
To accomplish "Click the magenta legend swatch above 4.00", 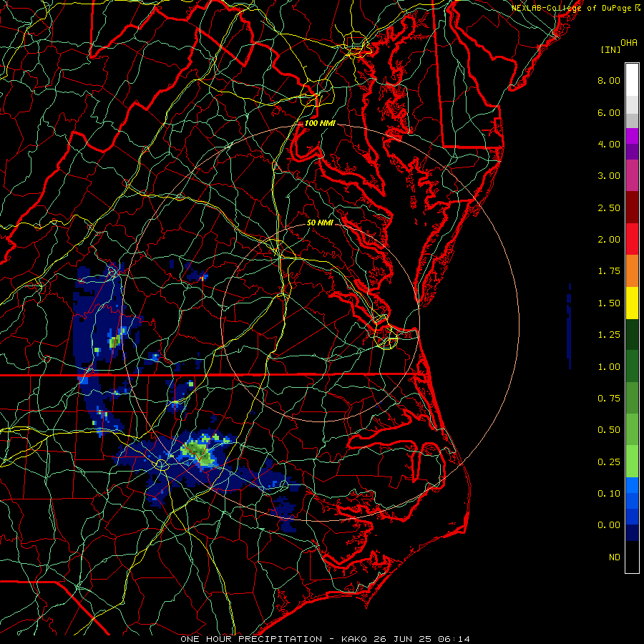I will (x=632, y=136).
